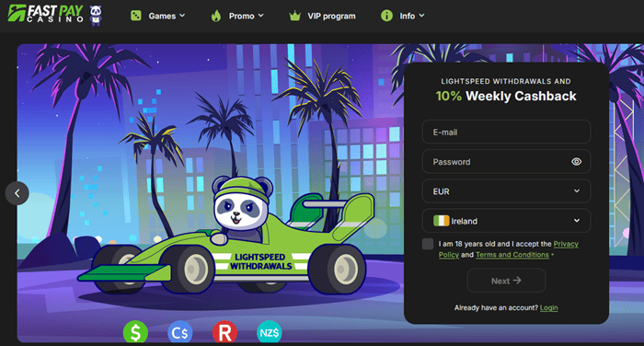Click the Fast Pay Casino logo

(46, 14)
